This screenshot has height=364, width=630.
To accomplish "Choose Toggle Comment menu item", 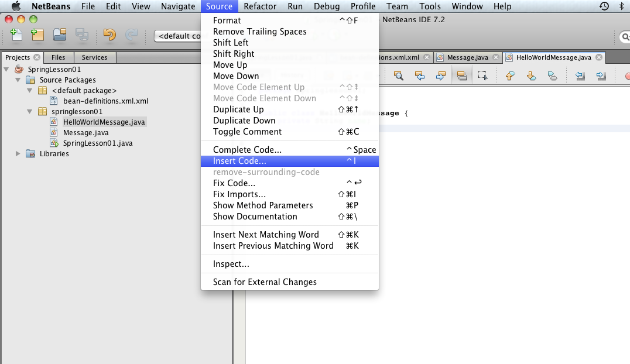I will [290, 131].
